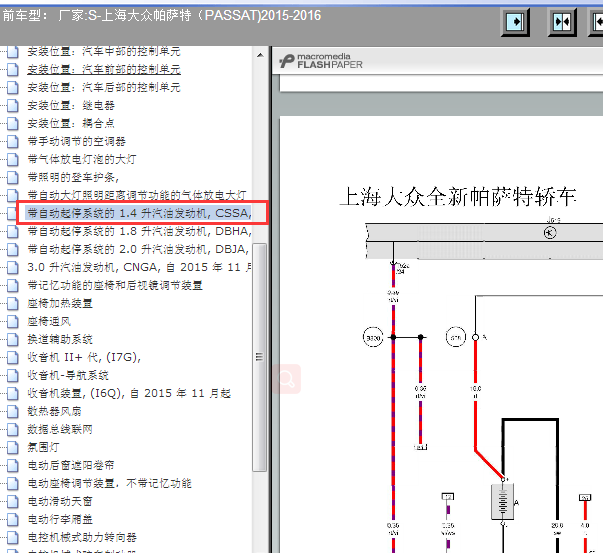Click the Macromedia FlashPaper logo

click(x=321, y=61)
